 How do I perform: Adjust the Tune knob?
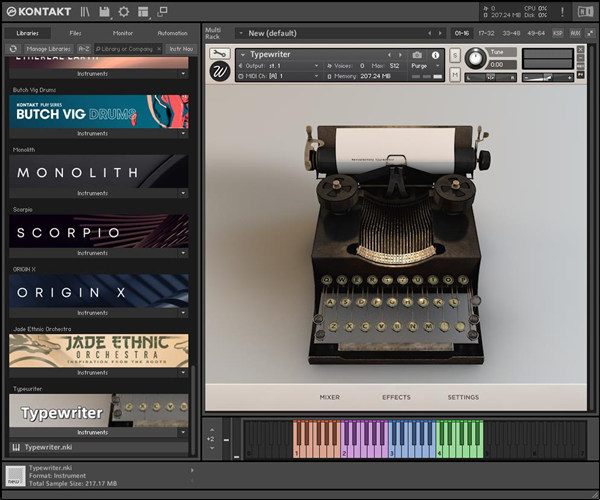tap(475, 59)
